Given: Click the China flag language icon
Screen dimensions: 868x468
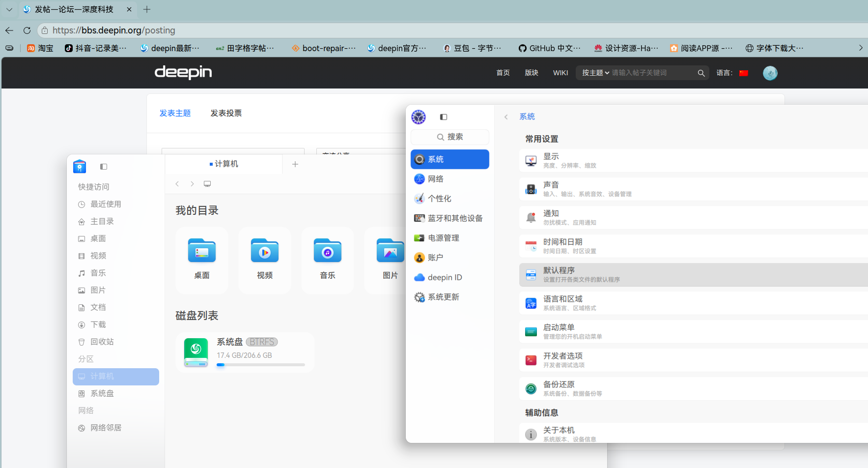Looking at the screenshot, I should coord(744,73).
